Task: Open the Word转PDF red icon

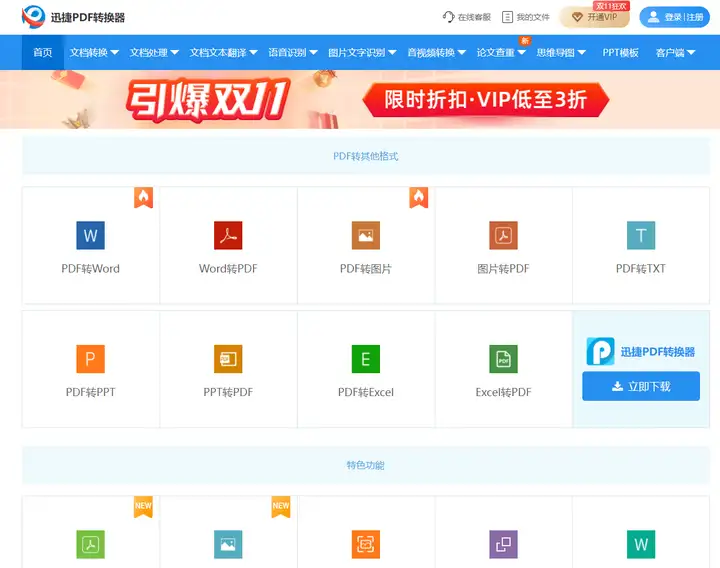Action: coord(228,235)
